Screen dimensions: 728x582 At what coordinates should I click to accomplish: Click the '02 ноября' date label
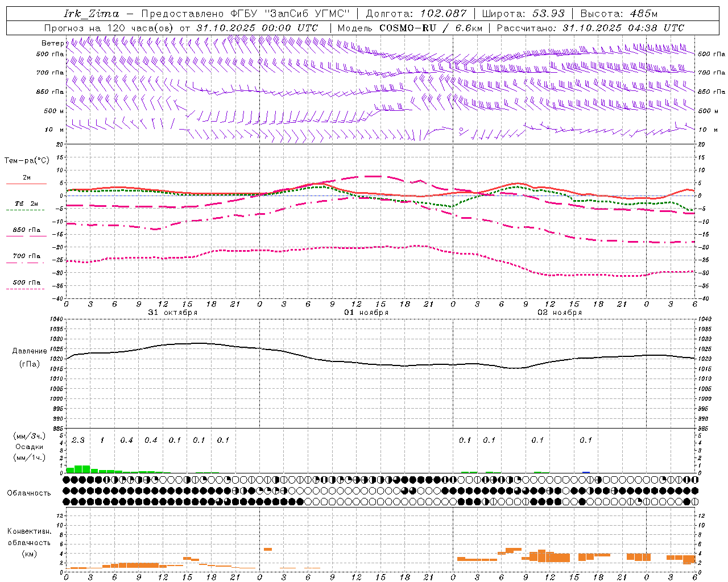pyautogui.click(x=560, y=313)
